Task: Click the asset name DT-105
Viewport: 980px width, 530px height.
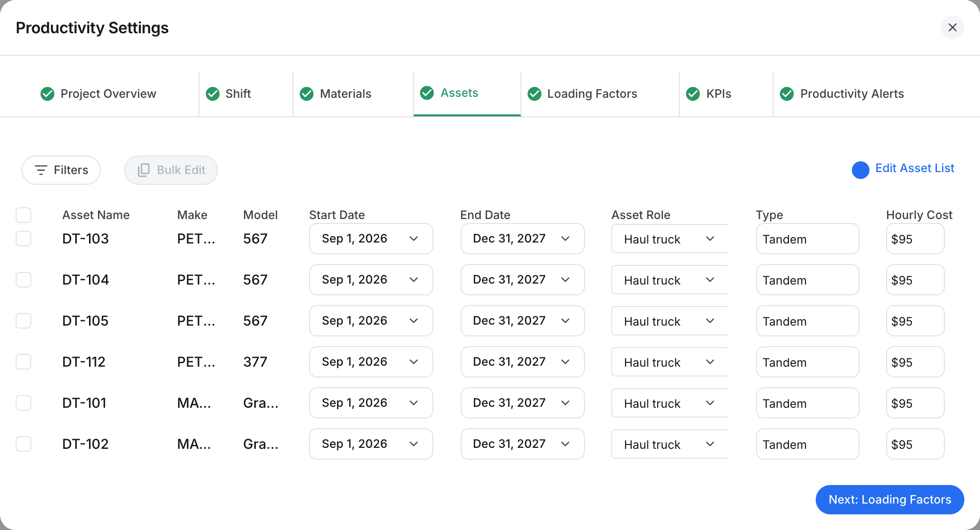Action: point(85,321)
